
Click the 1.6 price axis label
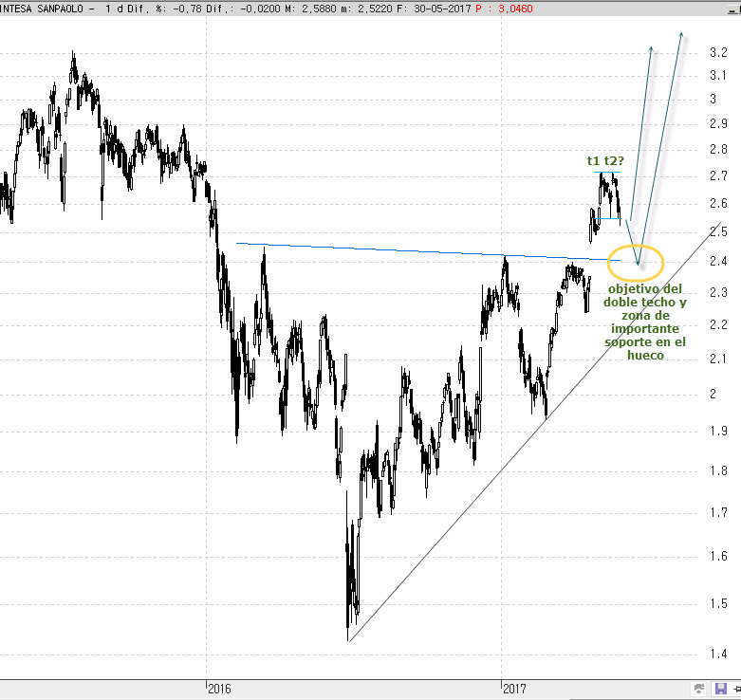click(718, 556)
